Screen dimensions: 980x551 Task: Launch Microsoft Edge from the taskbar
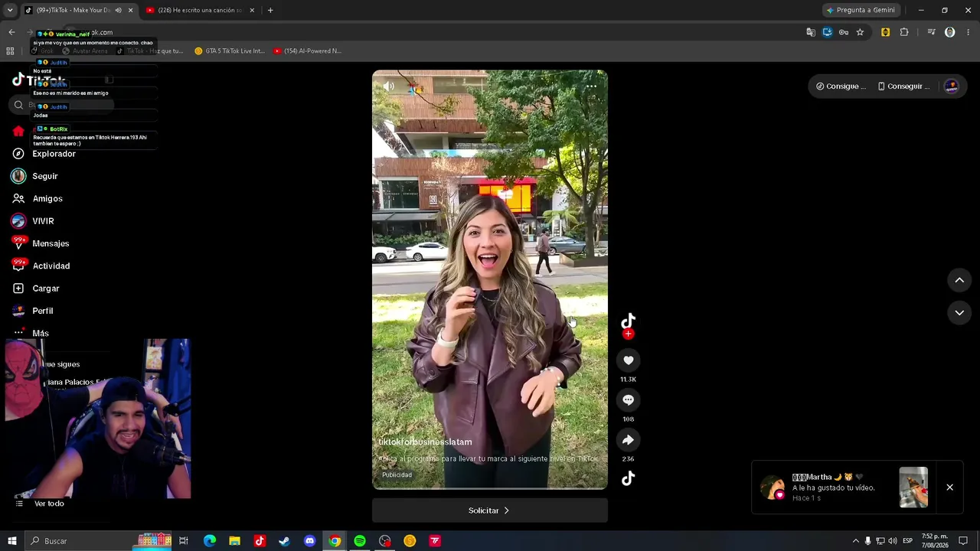(210, 541)
